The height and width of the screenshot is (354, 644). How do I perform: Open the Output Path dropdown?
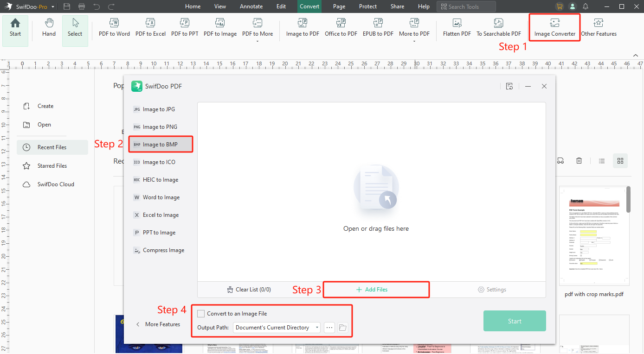coord(277,328)
